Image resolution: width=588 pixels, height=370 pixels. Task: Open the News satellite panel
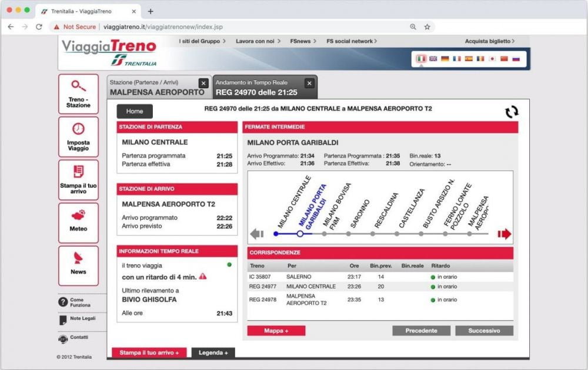pyautogui.click(x=79, y=265)
